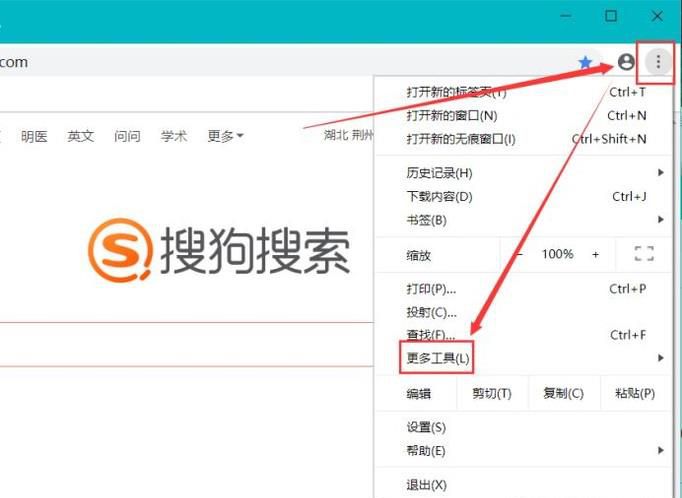Click 粘贴(P) in the edit row
The height and width of the screenshot is (498, 682).
635,394
